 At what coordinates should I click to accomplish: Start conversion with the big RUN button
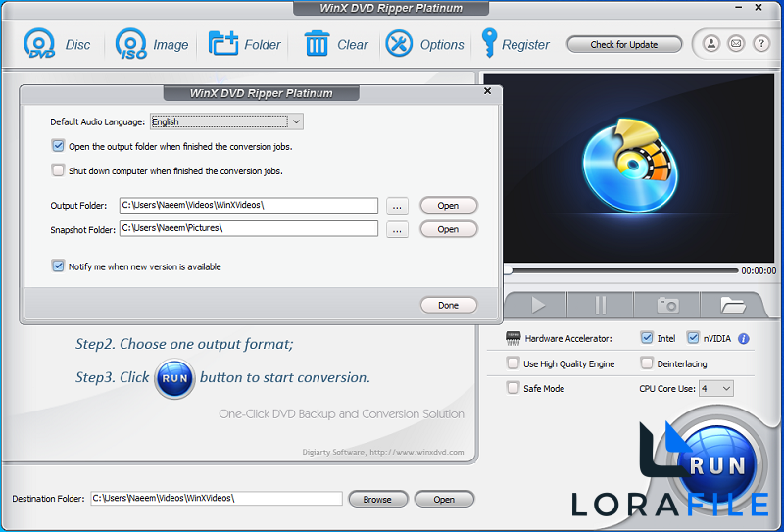717,465
